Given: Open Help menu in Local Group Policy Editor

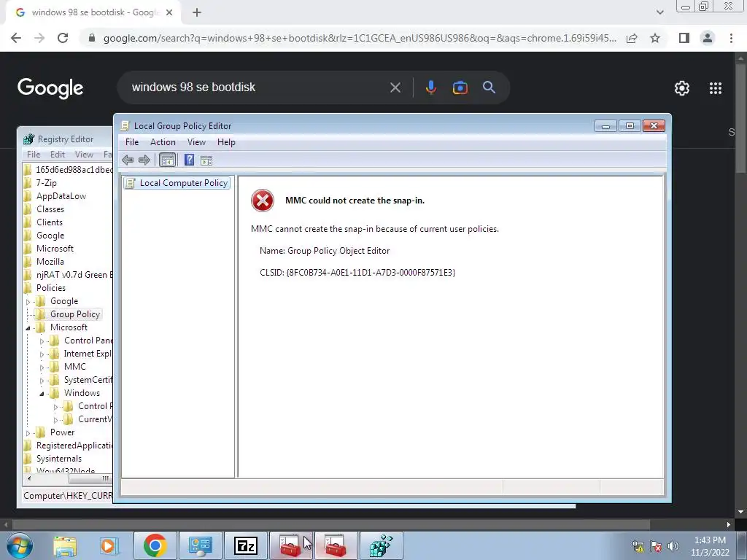Looking at the screenshot, I should coord(226,142).
